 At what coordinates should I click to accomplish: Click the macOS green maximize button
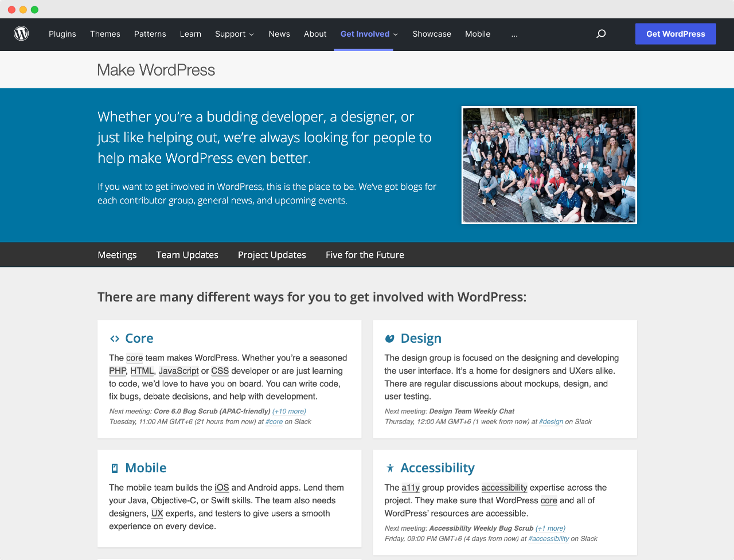[x=34, y=10]
